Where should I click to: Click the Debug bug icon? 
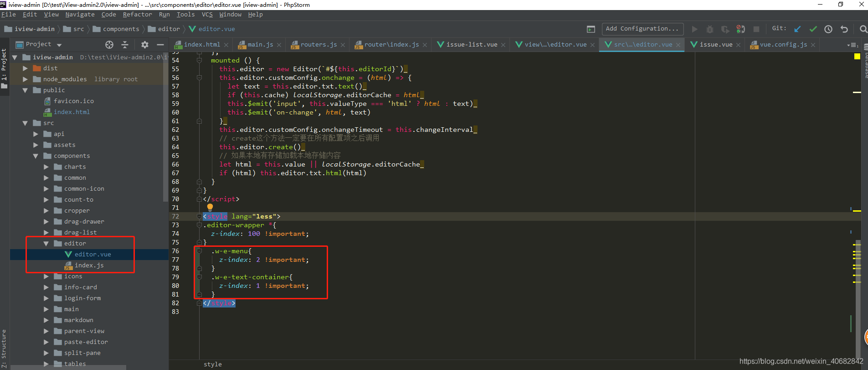coord(710,29)
